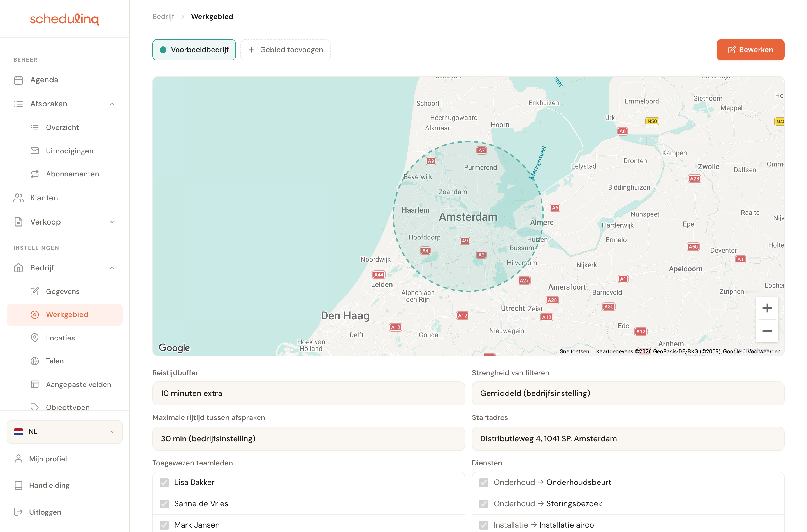This screenshot has height=532, width=807.
Task: Toggle the Onderhoudsbeurt service checkbox
Action: [484, 482]
